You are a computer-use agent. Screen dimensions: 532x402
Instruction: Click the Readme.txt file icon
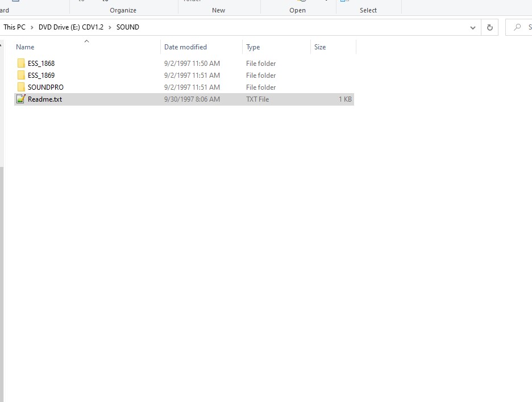click(x=21, y=99)
